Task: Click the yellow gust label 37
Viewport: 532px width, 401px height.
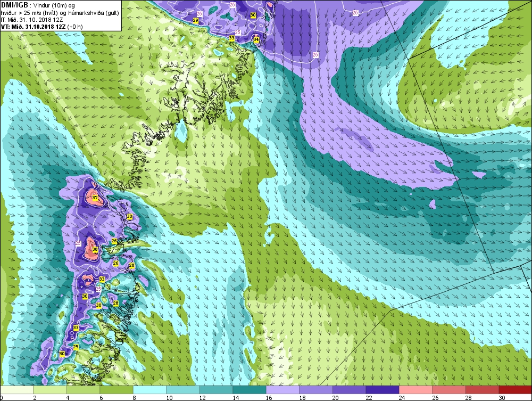Action: point(95,198)
